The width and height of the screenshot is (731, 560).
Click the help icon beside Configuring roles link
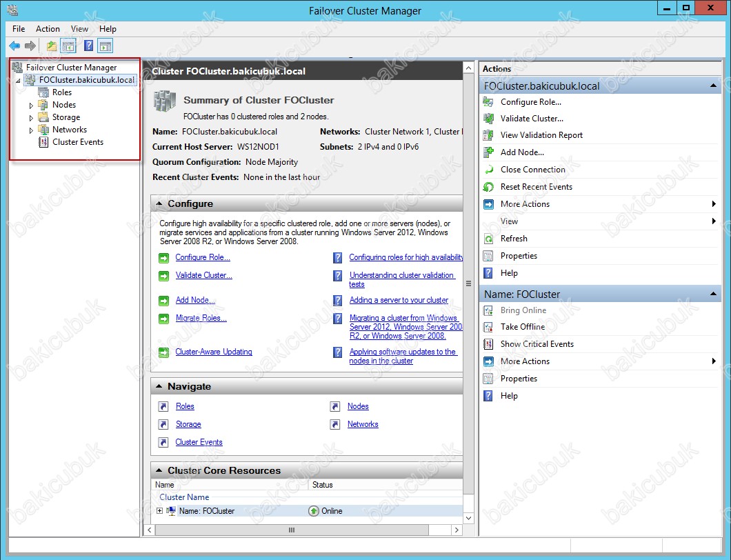[x=337, y=258]
